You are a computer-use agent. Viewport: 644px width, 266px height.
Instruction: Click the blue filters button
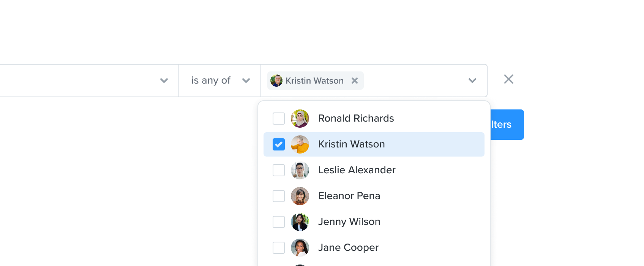coord(507,125)
